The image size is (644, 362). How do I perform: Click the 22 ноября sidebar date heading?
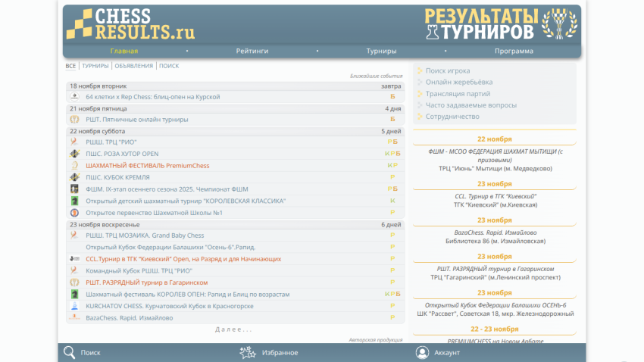pos(495,139)
